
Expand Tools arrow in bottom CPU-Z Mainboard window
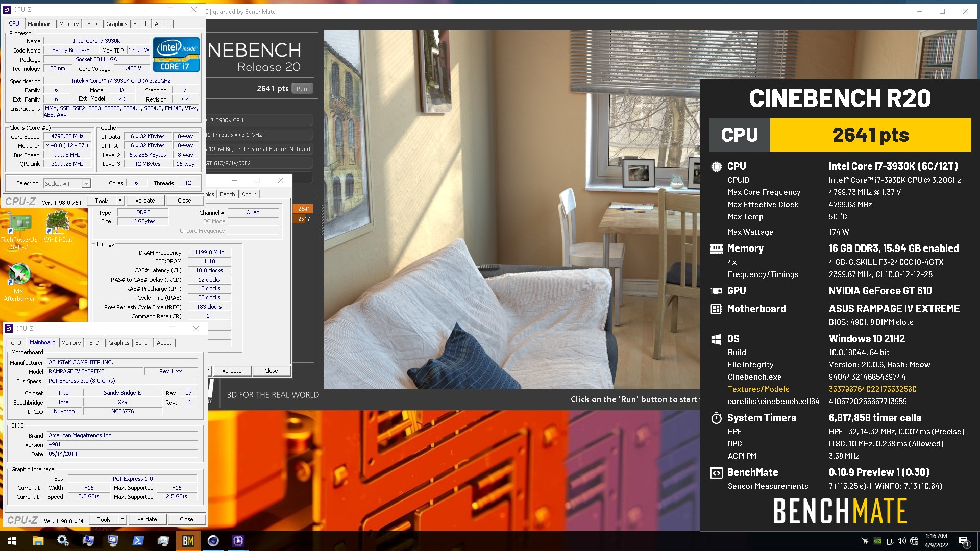122,519
